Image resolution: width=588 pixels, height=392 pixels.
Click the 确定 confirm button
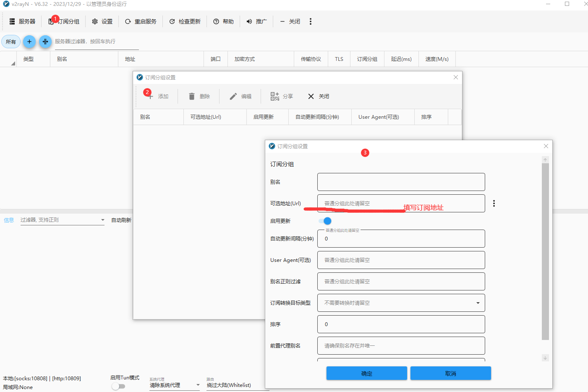pos(367,374)
